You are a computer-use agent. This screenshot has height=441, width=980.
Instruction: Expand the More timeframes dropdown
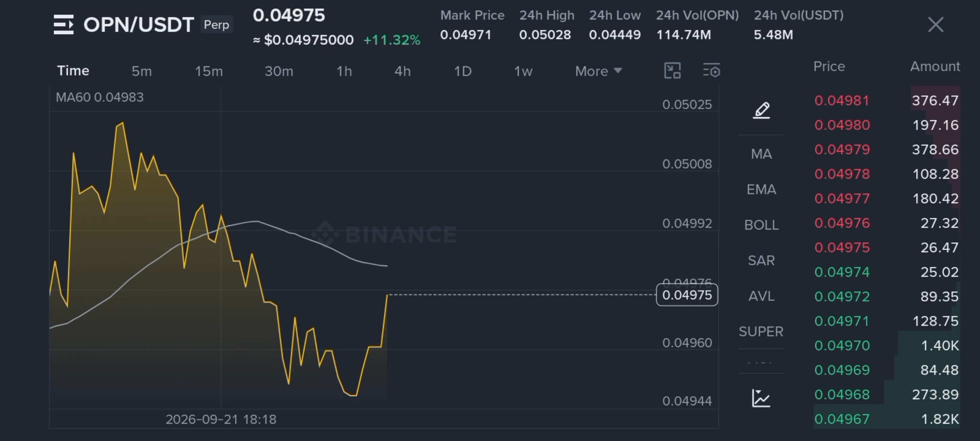click(598, 71)
